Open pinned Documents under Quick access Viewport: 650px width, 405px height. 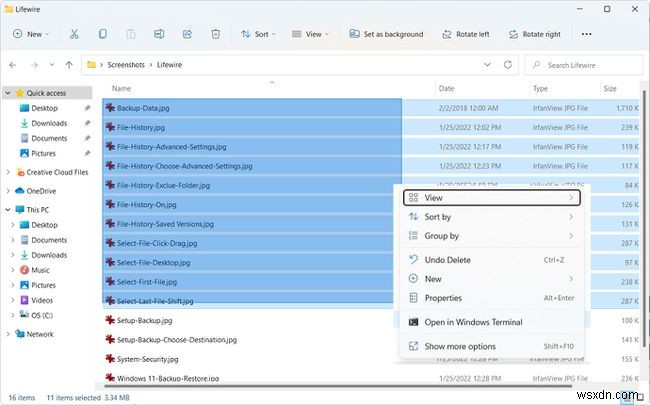[x=49, y=138]
